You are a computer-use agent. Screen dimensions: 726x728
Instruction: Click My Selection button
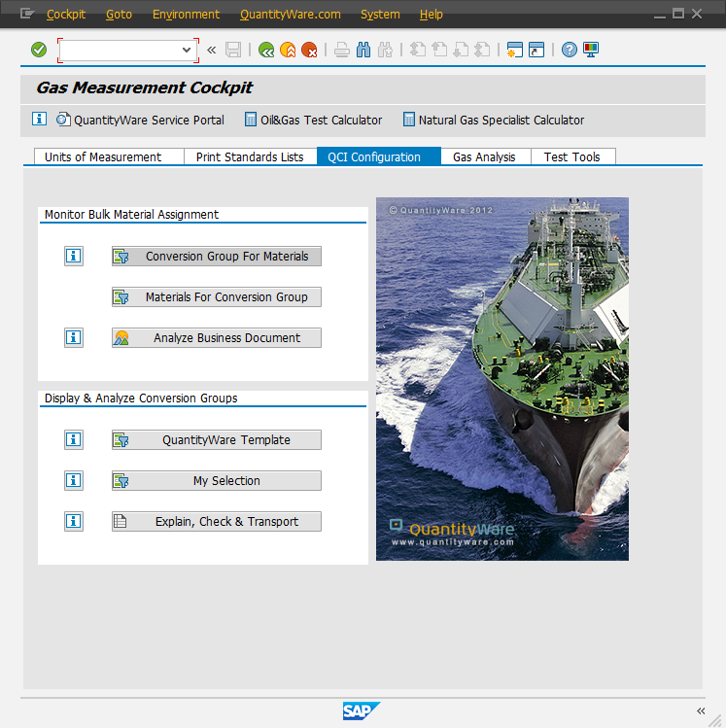tap(217, 480)
